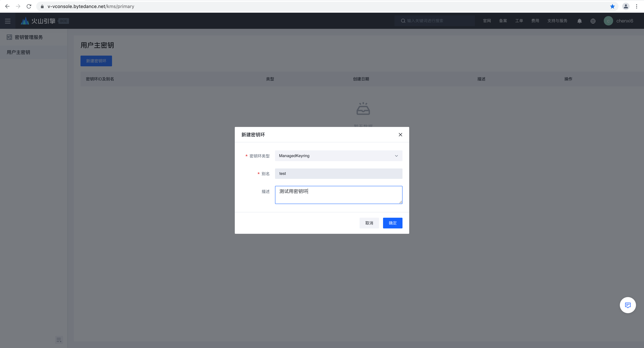Open 密钥管理服务 sidebar heading
Image resolution: width=644 pixels, height=348 pixels.
click(29, 37)
